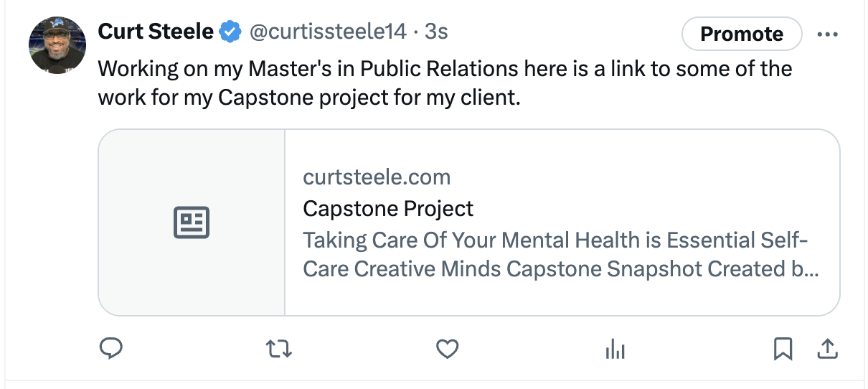Click the 'Creative Minds Capstone Snapshot' description line

(562, 269)
